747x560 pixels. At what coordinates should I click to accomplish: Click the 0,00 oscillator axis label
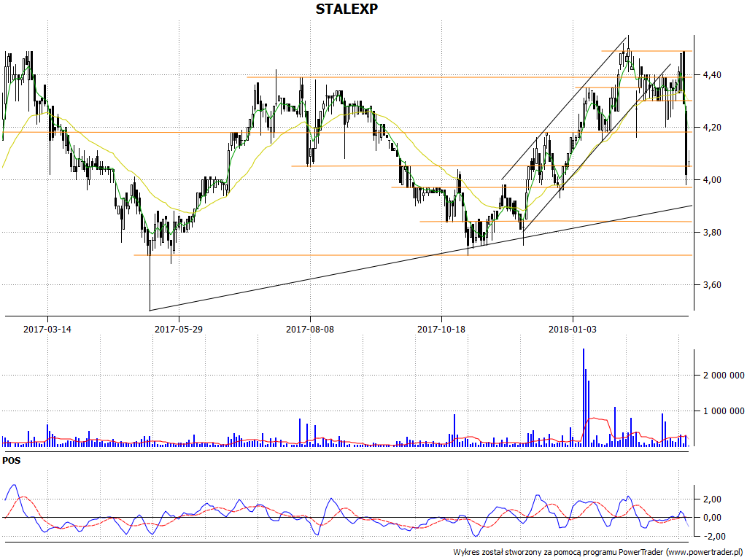coord(712,518)
